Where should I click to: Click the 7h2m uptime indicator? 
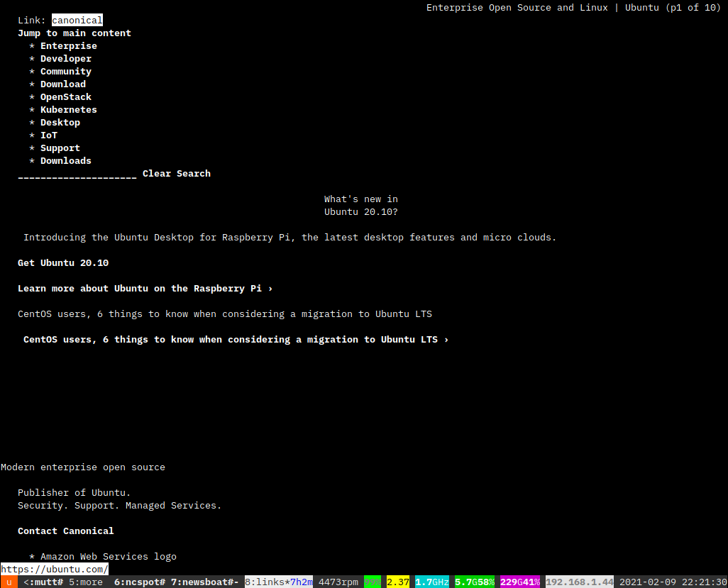(302, 582)
